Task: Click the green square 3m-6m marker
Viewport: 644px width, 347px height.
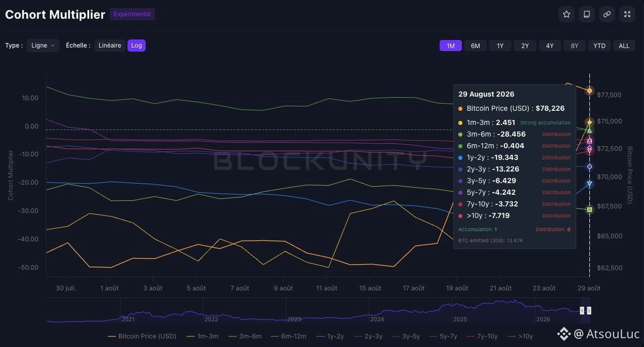Action: [589, 209]
